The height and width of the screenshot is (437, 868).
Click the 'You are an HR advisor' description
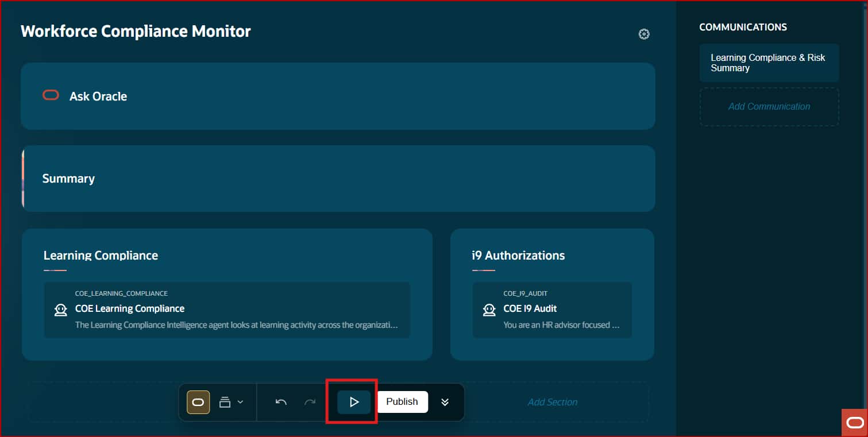pyautogui.click(x=561, y=325)
